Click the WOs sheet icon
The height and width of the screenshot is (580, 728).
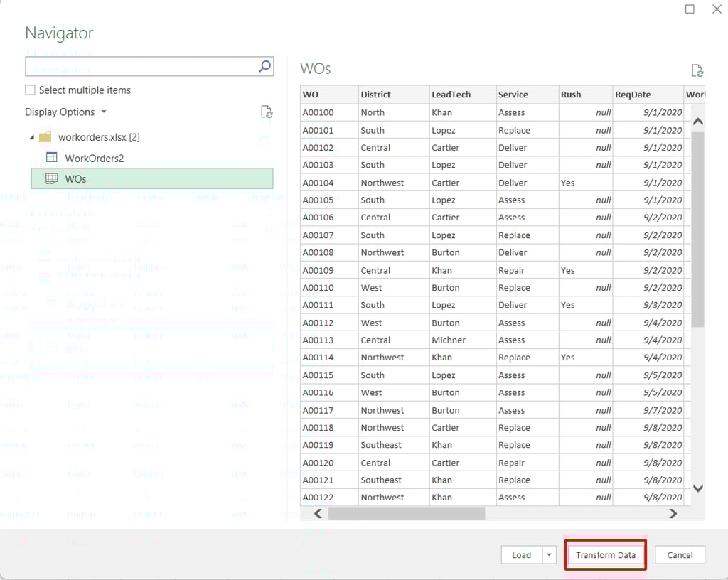tap(51, 178)
